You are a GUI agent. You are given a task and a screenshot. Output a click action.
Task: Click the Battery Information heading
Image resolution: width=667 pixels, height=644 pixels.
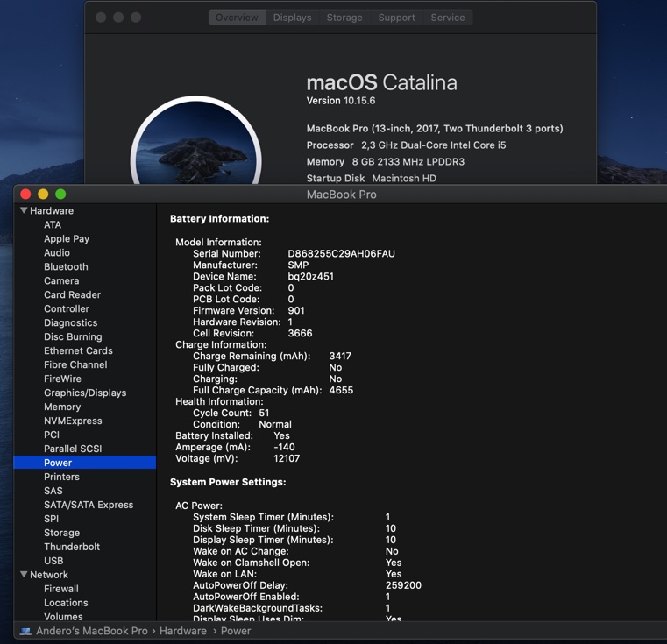219,219
